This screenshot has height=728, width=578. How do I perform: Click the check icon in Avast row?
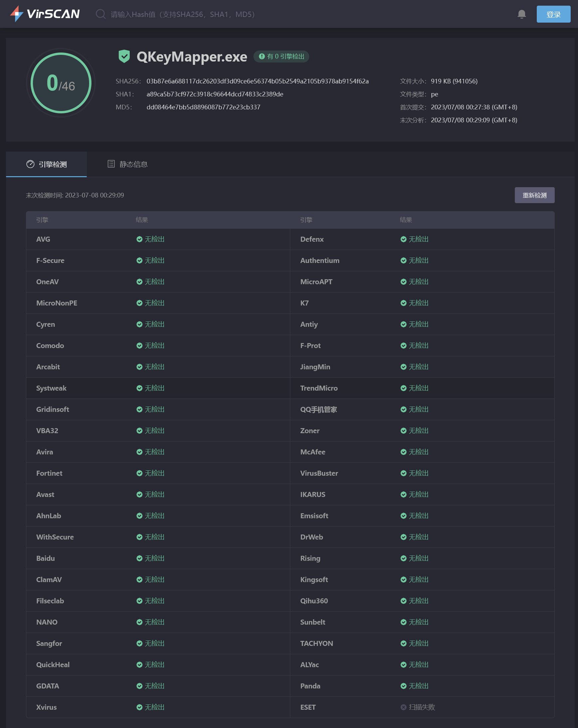(x=139, y=494)
